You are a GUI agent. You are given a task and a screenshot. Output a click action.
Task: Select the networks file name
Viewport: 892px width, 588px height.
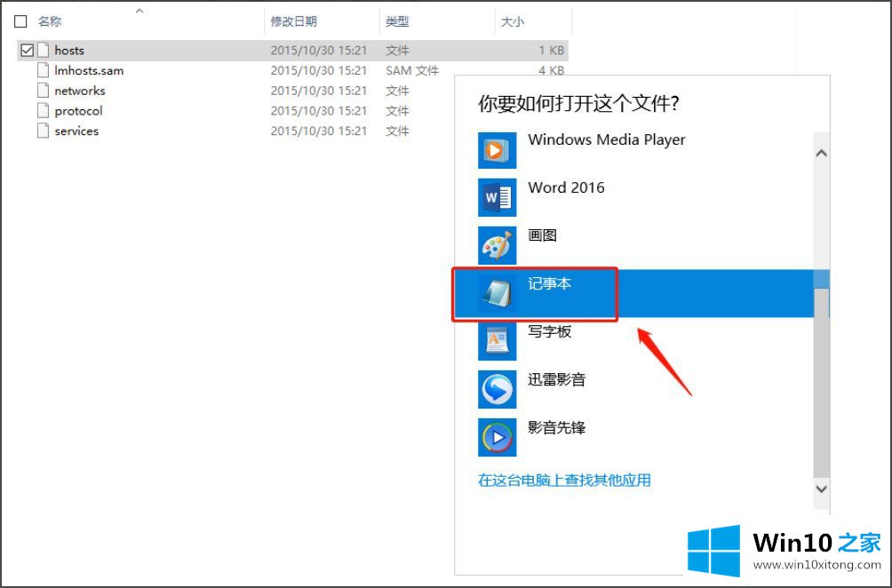[80, 91]
